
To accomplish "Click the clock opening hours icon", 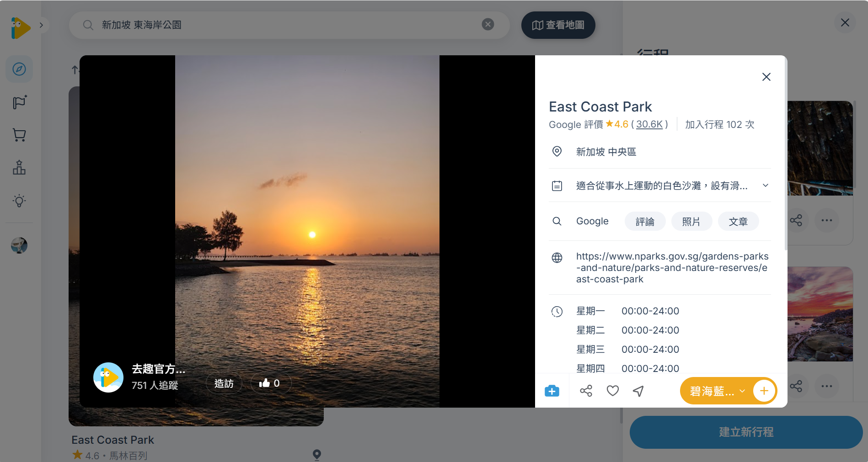I will coord(557,312).
